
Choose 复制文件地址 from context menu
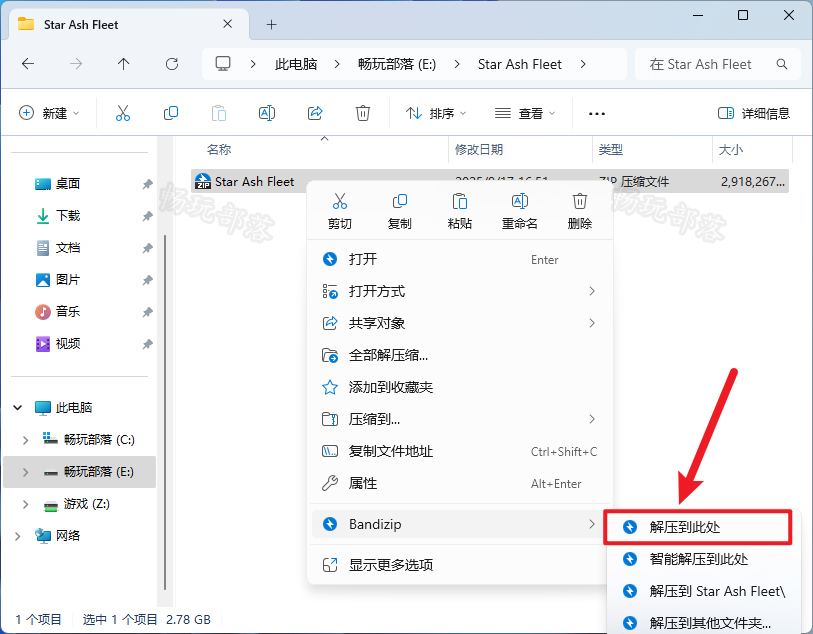460,452
